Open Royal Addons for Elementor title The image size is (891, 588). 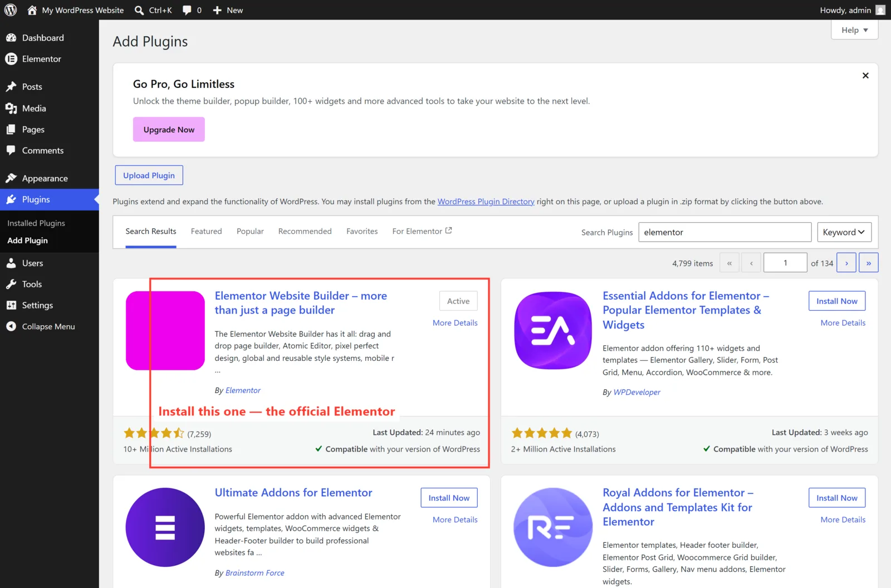coord(678,507)
